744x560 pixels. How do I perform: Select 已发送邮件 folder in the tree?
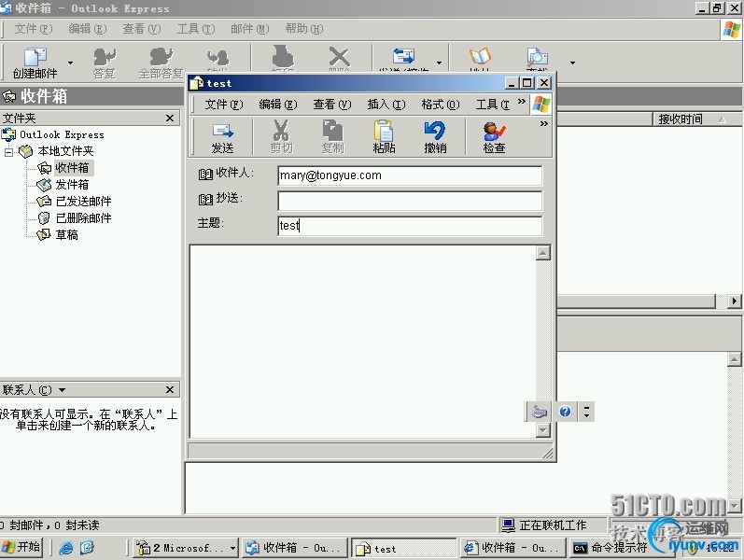pyautogui.click(x=83, y=202)
